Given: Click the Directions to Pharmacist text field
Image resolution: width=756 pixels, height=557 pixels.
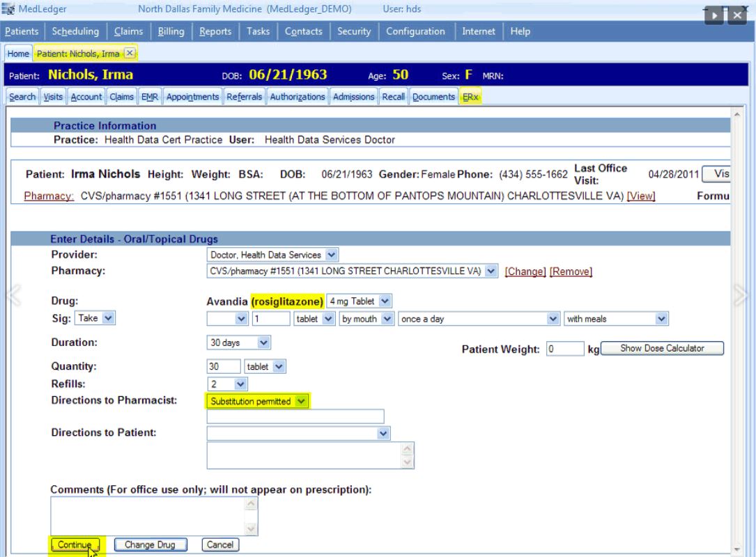Looking at the screenshot, I should pos(295,416).
